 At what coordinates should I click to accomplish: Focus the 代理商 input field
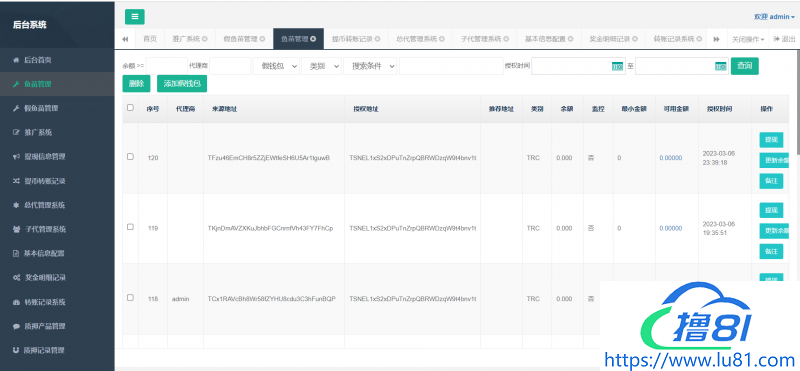point(230,66)
